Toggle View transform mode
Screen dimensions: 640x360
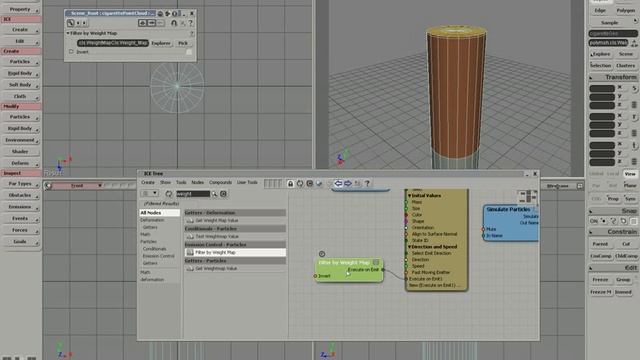630,174
